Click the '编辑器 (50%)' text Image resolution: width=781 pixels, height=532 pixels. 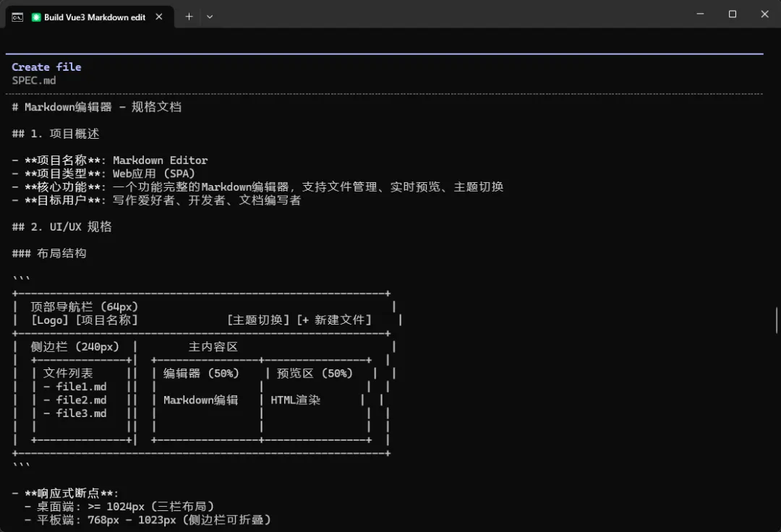(x=201, y=373)
